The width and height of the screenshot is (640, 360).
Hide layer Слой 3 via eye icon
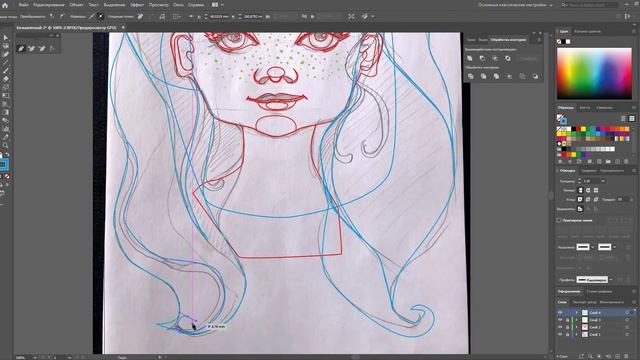pyautogui.click(x=560, y=320)
